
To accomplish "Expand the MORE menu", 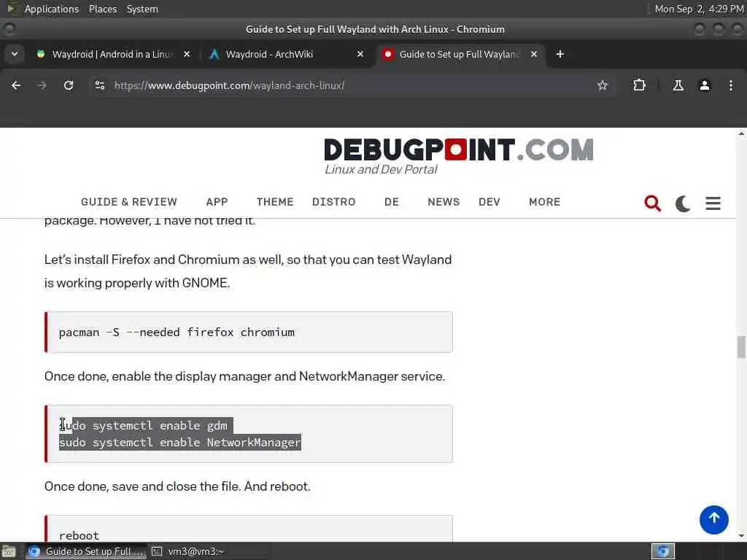I will click(x=544, y=202).
